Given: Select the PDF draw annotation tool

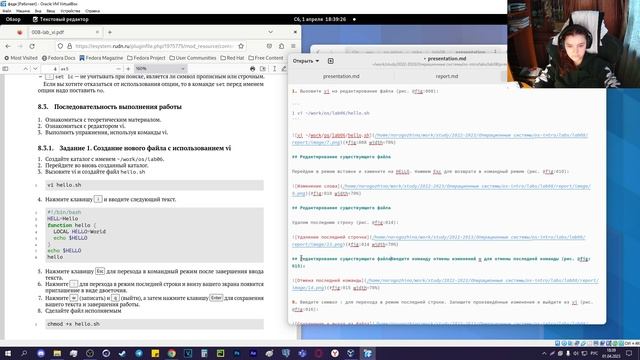Looking at the screenshot, I should click(x=284, y=69).
